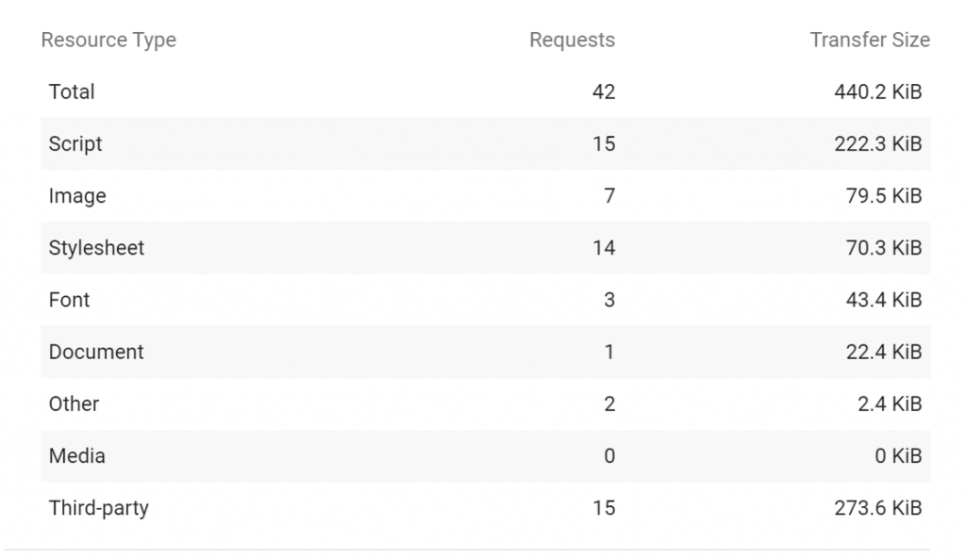Image resolution: width=966 pixels, height=560 pixels.
Task: Select the Media row label
Action: (x=77, y=456)
